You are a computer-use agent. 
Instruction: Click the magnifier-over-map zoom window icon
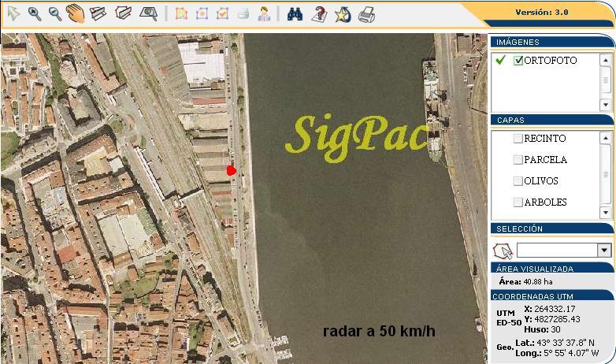coord(147,13)
